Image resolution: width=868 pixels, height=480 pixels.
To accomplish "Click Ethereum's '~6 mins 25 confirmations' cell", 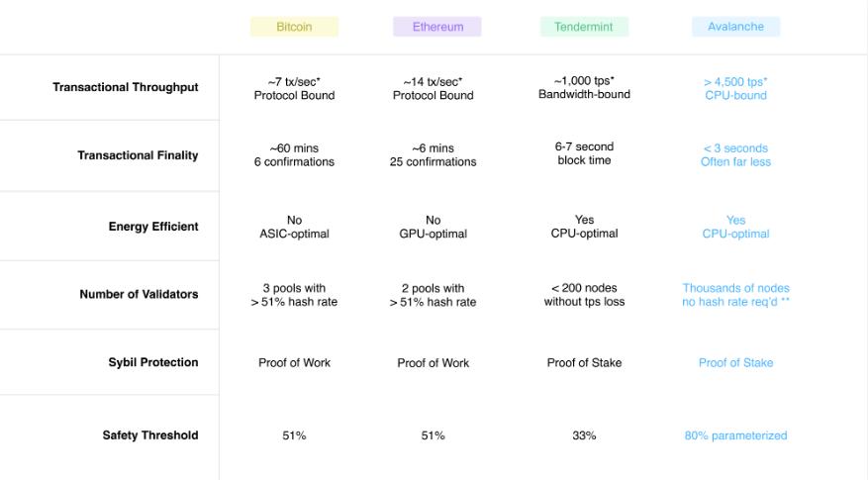I will [x=433, y=155].
